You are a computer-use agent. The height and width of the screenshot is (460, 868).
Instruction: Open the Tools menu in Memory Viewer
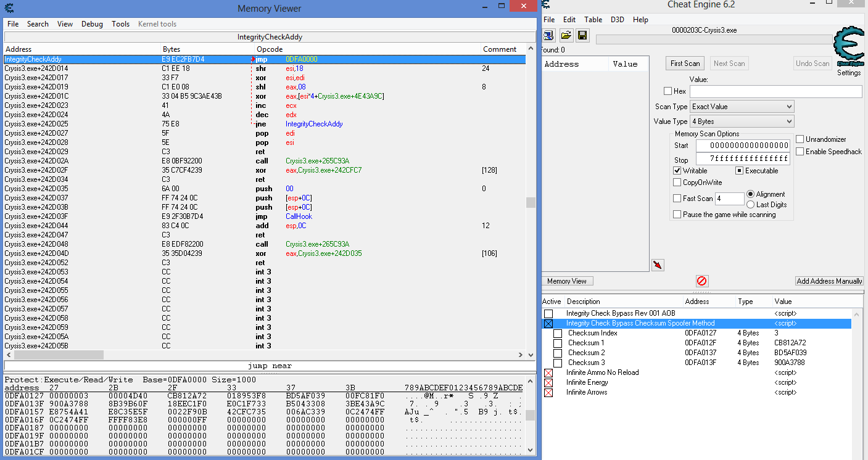point(121,24)
